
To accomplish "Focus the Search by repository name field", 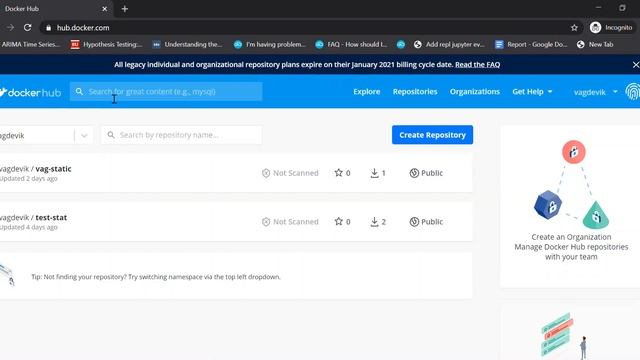I will point(181,135).
